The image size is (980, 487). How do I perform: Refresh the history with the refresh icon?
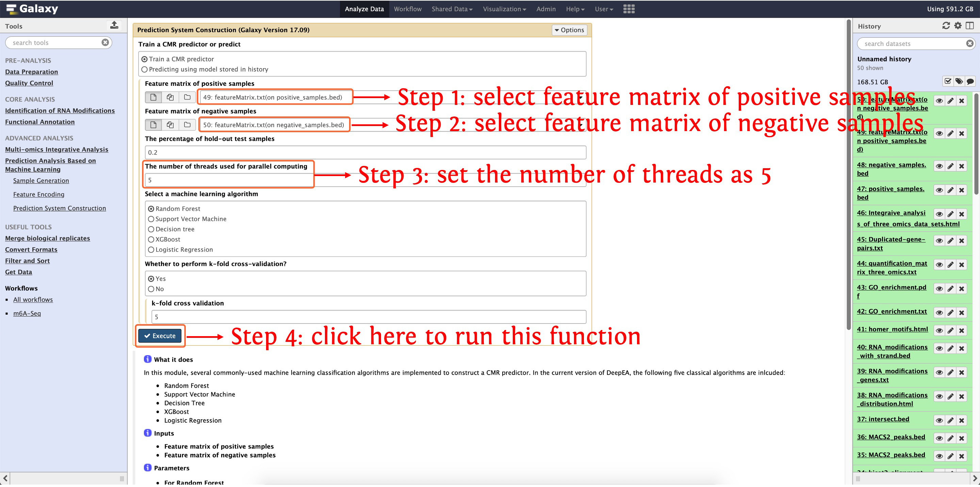pos(946,26)
